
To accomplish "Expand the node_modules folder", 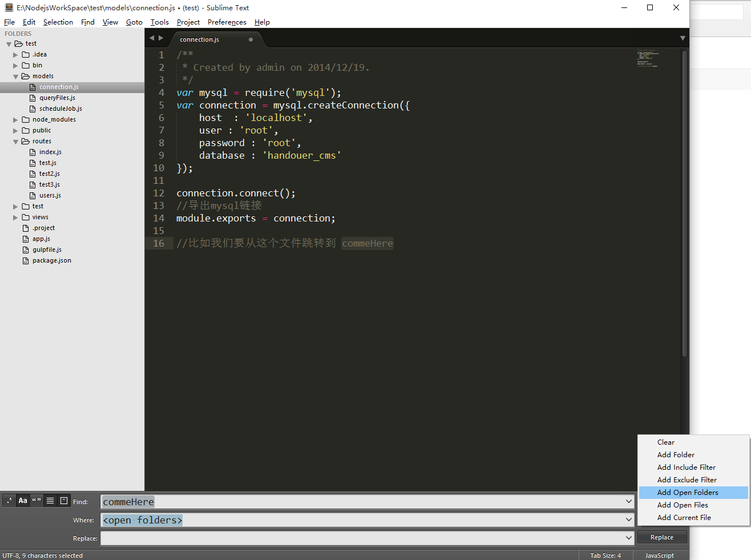I will pos(15,120).
